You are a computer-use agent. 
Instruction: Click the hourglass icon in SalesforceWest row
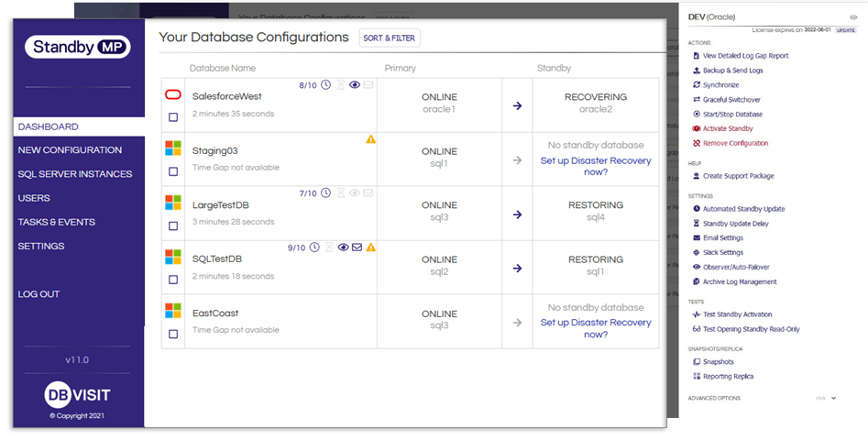341,84
